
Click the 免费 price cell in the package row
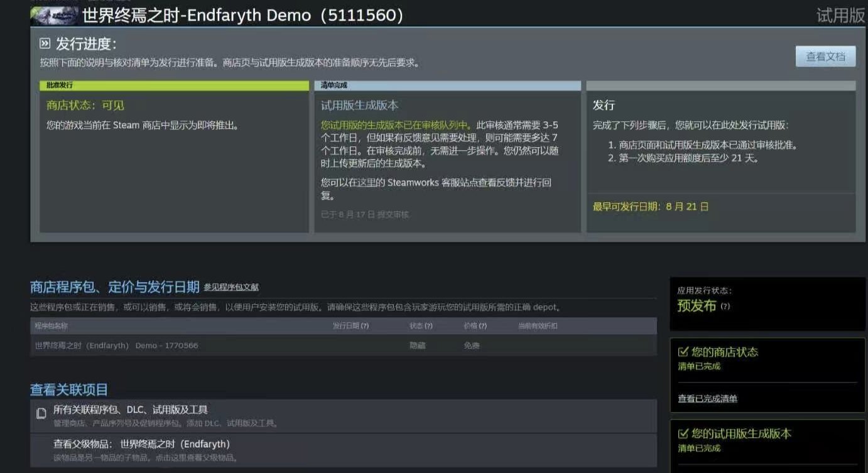click(x=472, y=345)
